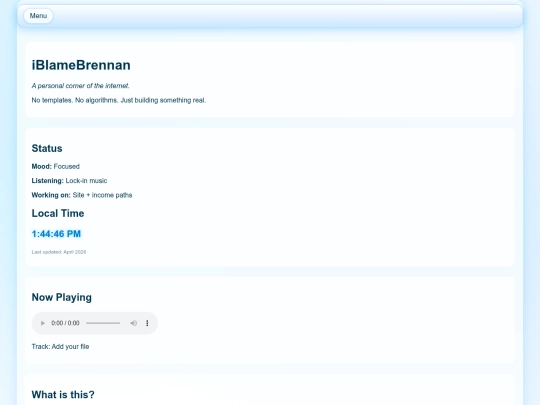
Task: Click the 'Mood: Focused' line
Action: [x=55, y=166]
